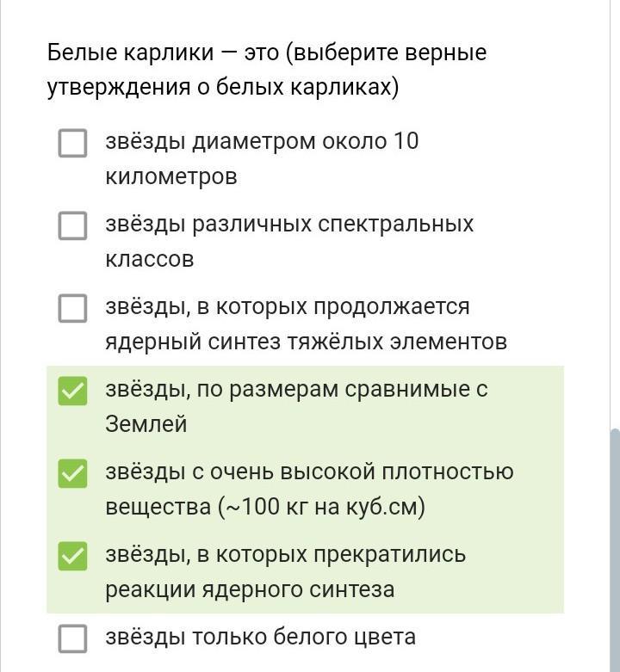This screenshot has height=672, width=620.
Task: Check the 'звёзды только белого цвета' checkbox
Action: pos(73,638)
